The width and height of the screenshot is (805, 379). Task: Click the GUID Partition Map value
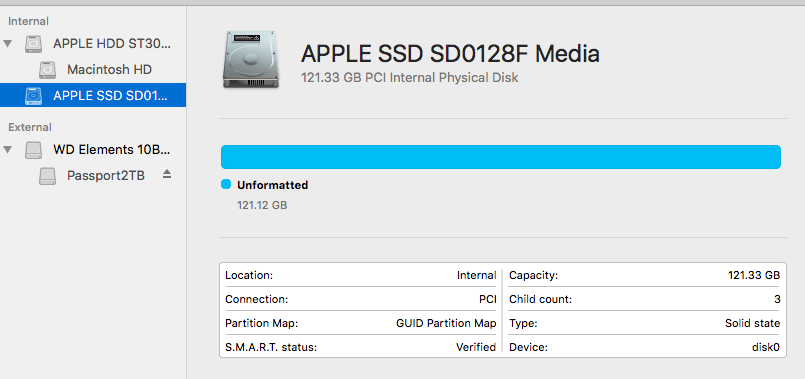click(x=446, y=324)
